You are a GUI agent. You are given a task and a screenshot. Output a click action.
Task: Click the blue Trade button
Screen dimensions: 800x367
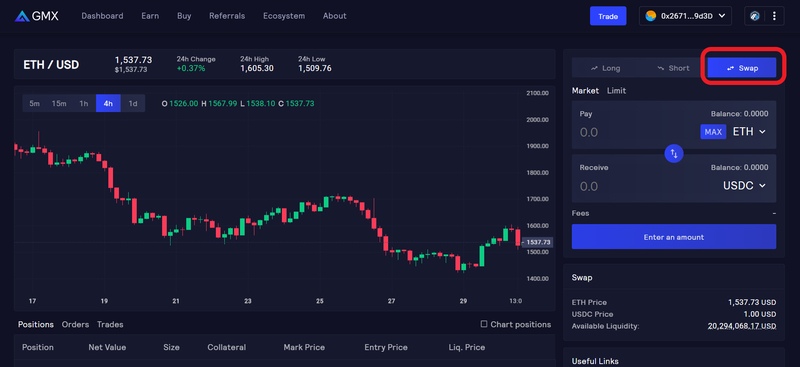(x=608, y=16)
